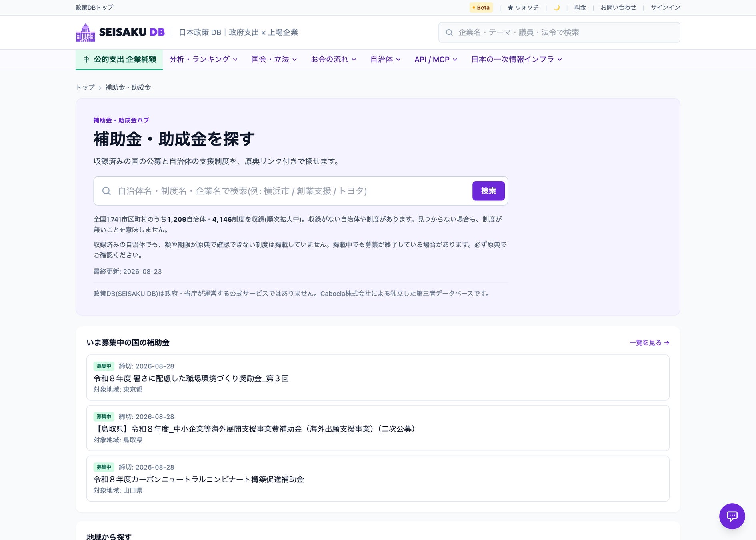Viewport: 756px width, 540px height.
Task: Expand 日本の一次情報インフラ menu
Action: point(516,60)
